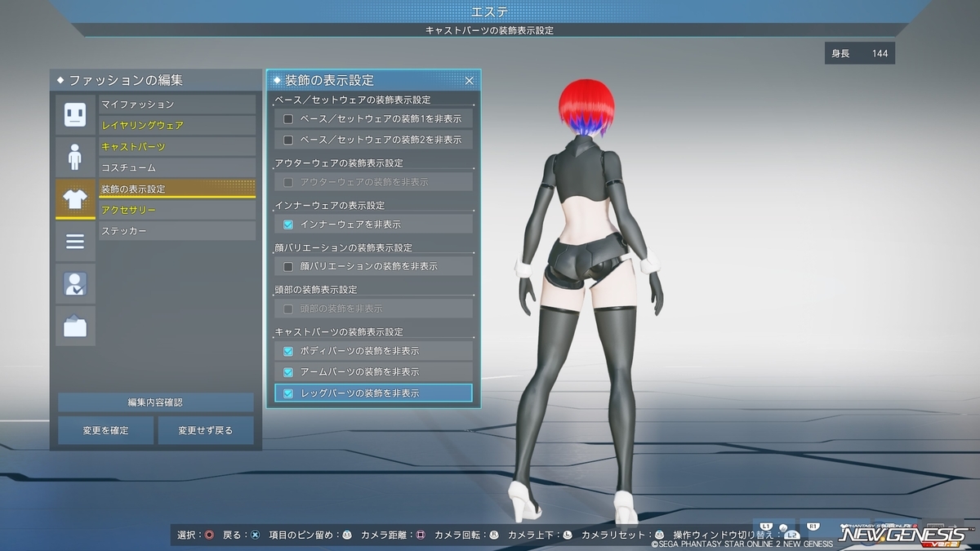Open マイファッション menu item
980x551 pixels.
coord(177,104)
